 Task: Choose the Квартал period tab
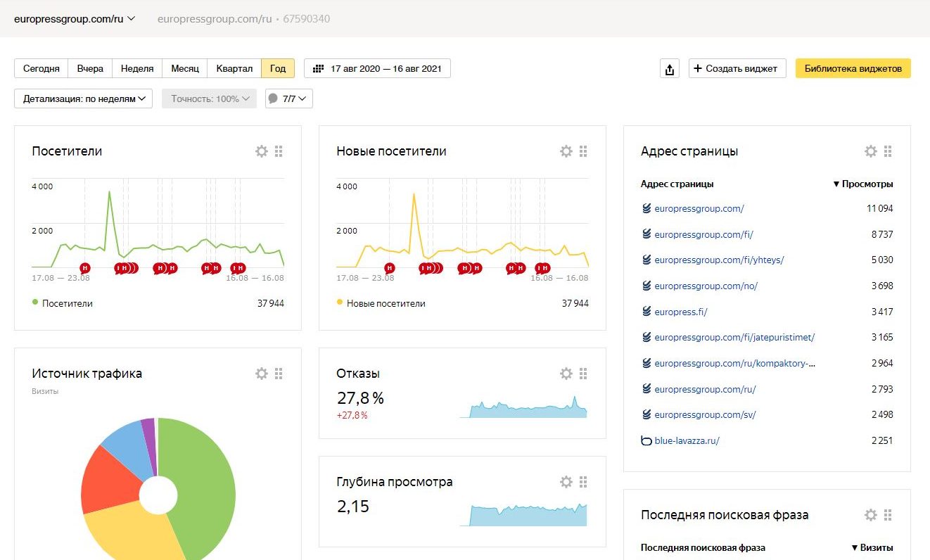click(234, 69)
